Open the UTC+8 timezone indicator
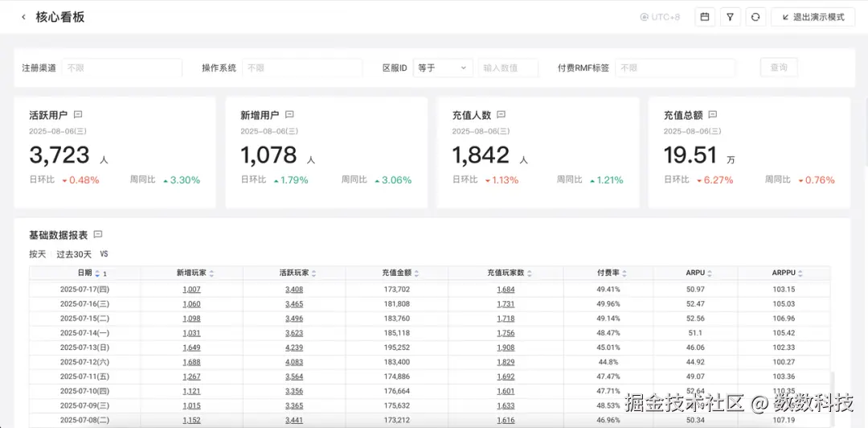This screenshot has height=428, width=868. 660,17
